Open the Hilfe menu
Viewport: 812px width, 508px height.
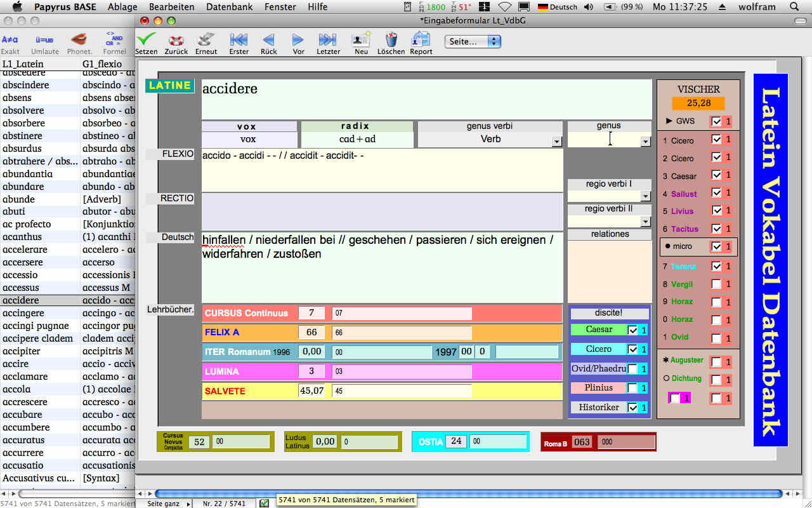click(318, 7)
